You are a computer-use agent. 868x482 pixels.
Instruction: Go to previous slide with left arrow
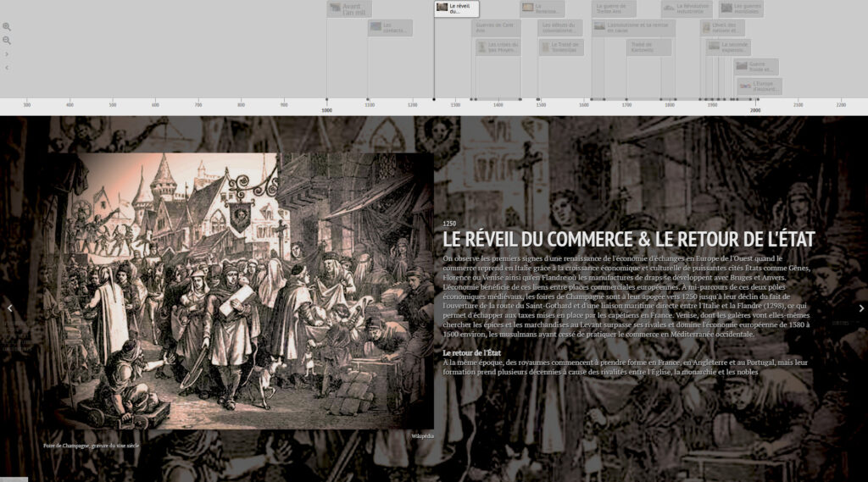pos(9,308)
